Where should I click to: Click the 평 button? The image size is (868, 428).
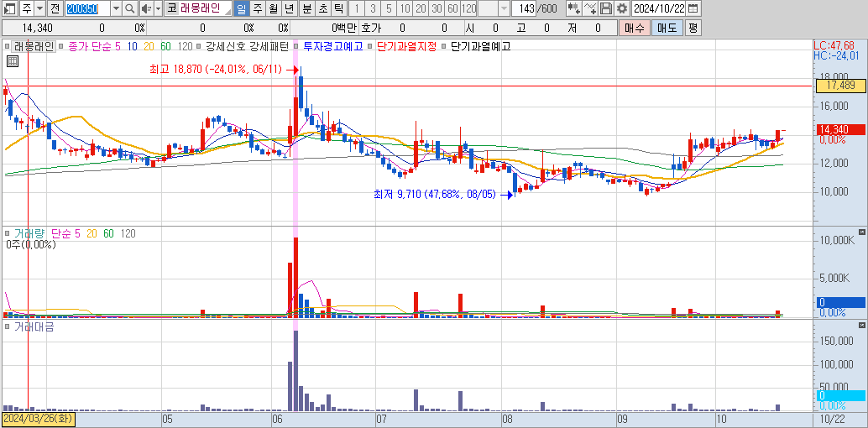(x=692, y=28)
